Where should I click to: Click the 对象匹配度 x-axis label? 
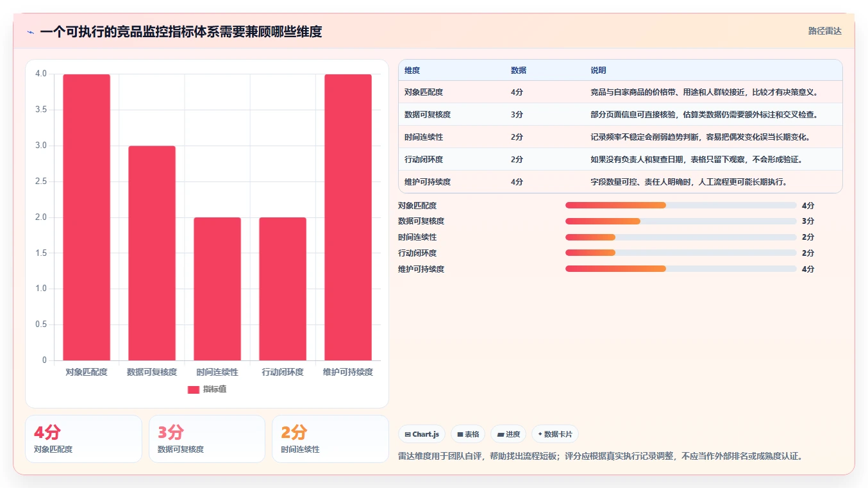(x=87, y=372)
